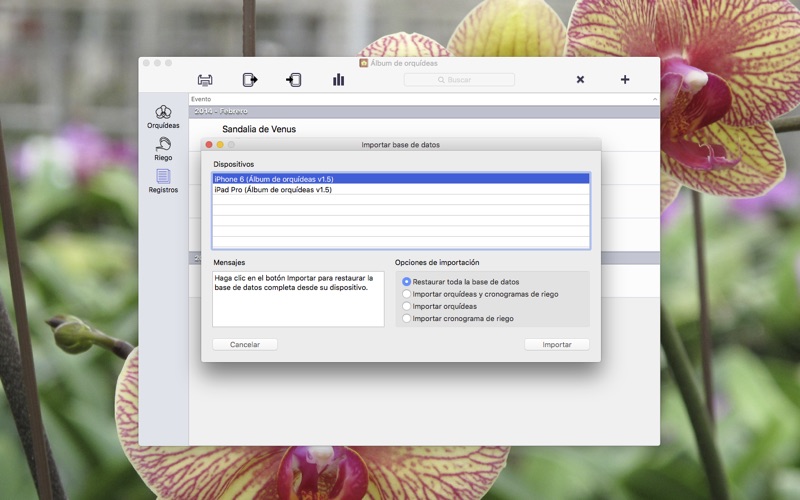Select iPhone 6 in the device list
Screen dimensions: 800x500
(400, 178)
